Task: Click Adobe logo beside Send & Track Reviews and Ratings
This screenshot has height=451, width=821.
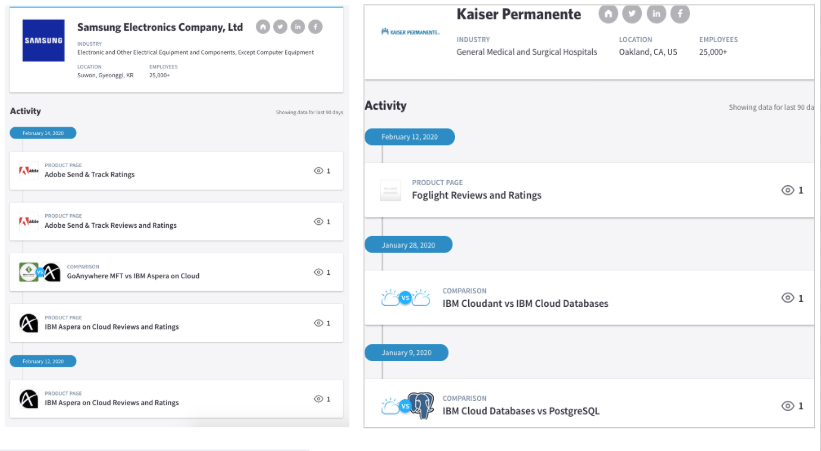Action: (29, 221)
